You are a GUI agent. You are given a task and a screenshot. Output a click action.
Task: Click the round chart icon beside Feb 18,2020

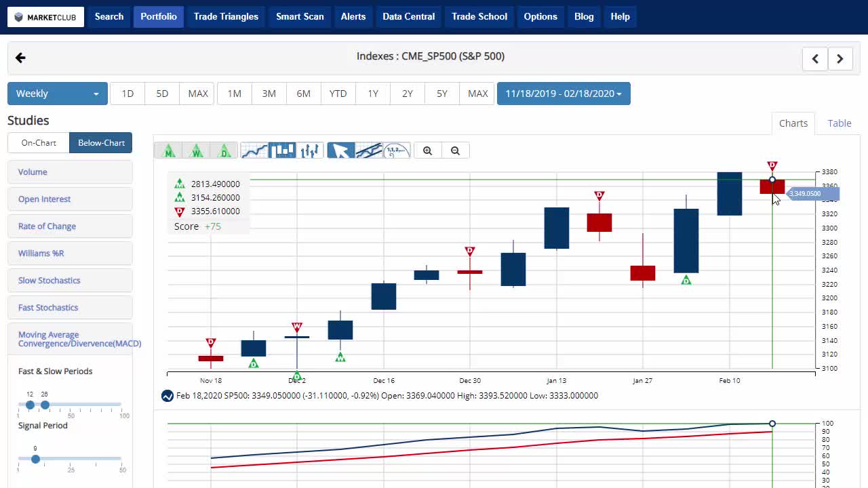167,396
